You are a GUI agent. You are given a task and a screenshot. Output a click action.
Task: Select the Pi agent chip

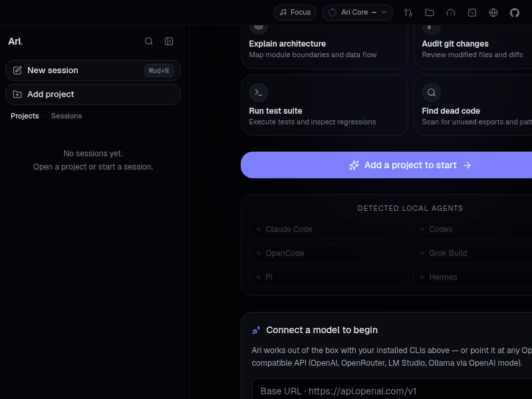(329, 277)
